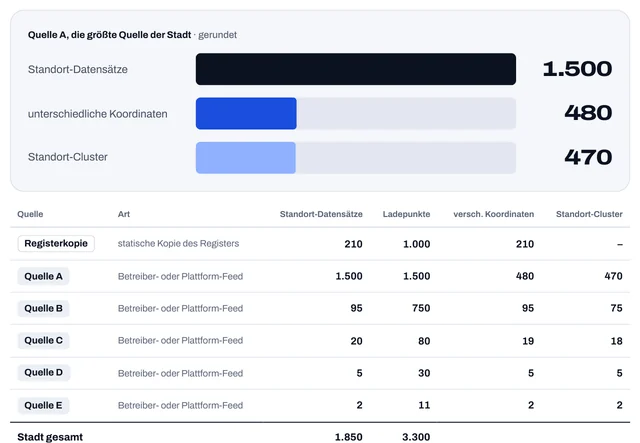Click Quelle C's Standort-Cluster value 18
The height and width of the screenshot is (443, 640).
617,341
